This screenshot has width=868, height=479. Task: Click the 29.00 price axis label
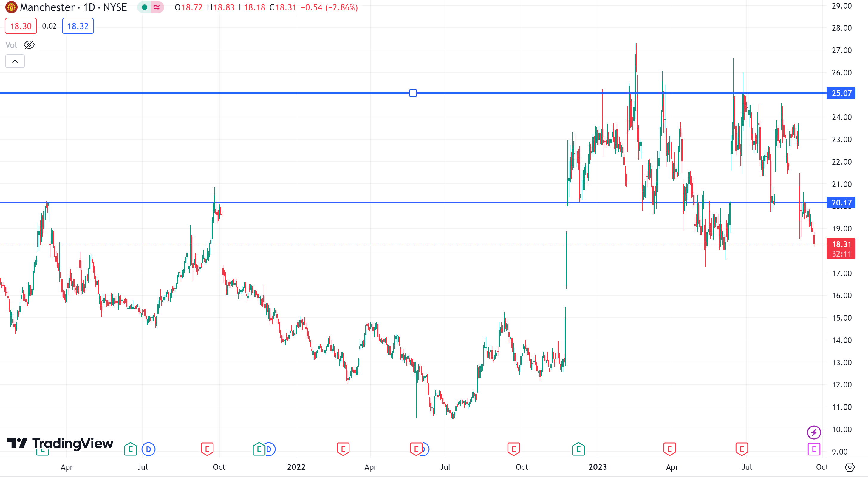pyautogui.click(x=841, y=6)
